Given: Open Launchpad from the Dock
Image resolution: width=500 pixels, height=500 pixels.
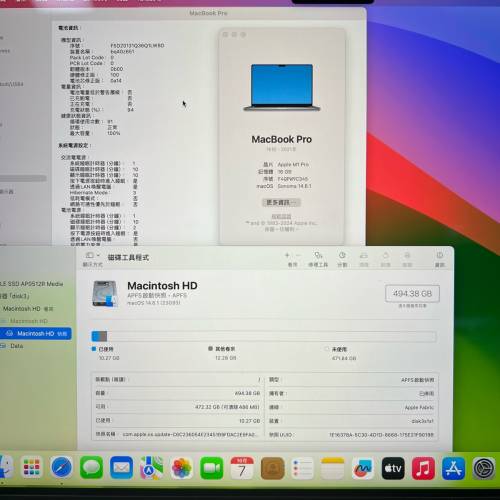Looking at the screenshot, I should [32, 468].
